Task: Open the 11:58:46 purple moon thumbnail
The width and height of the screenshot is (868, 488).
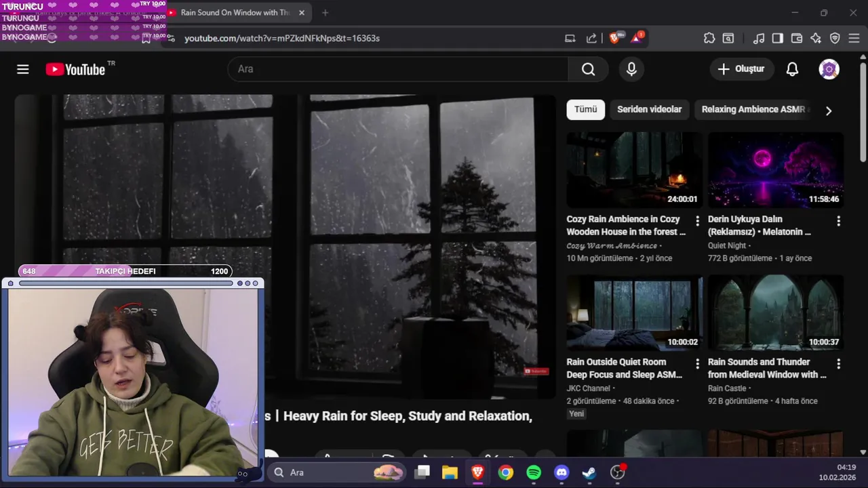Action: tap(776, 169)
